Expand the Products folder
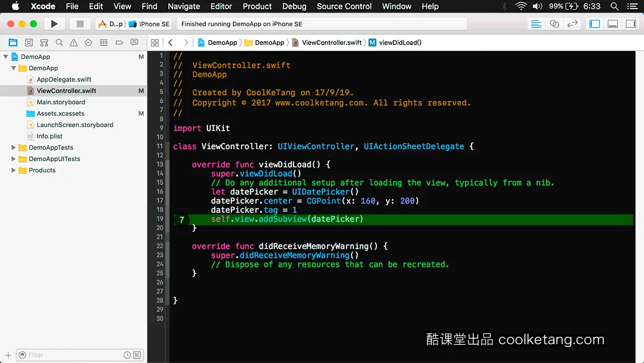 (x=14, y=170)
